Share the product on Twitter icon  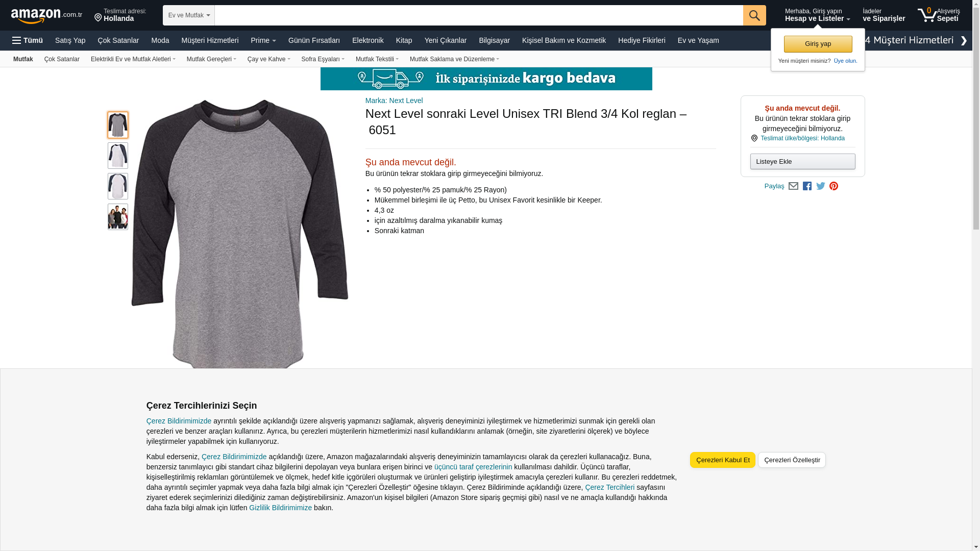[x=821, y=186]
